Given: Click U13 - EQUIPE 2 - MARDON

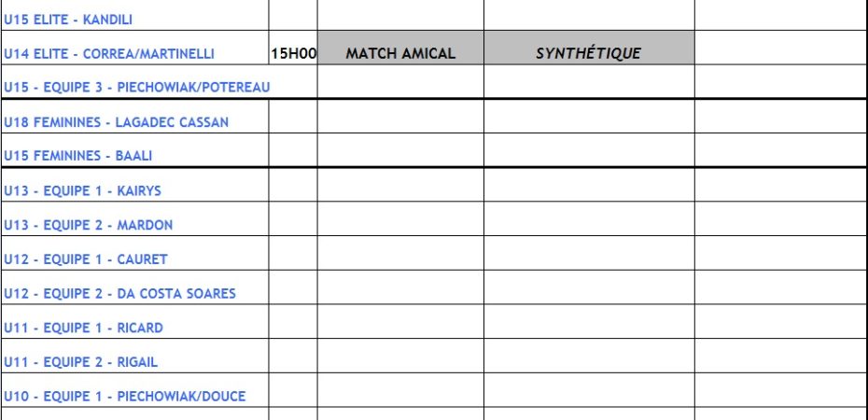Looking at the screenshot, I should (88, 225).
